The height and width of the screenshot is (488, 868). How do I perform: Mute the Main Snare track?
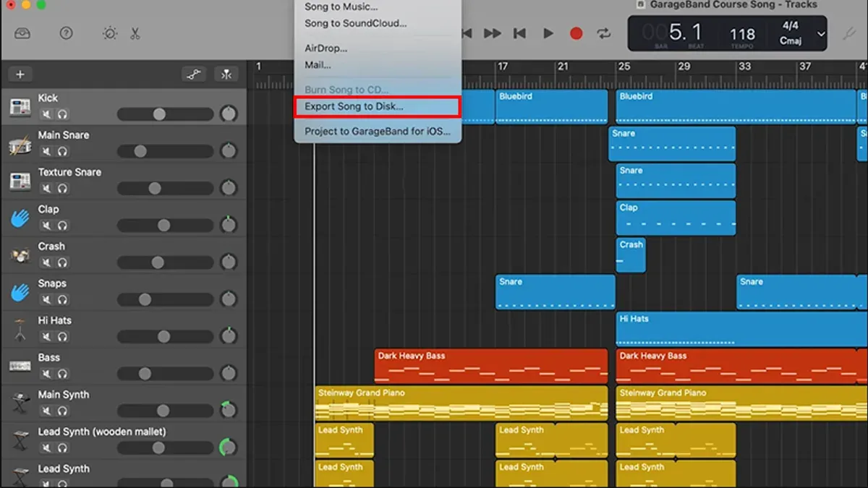(x=46, y=152)
